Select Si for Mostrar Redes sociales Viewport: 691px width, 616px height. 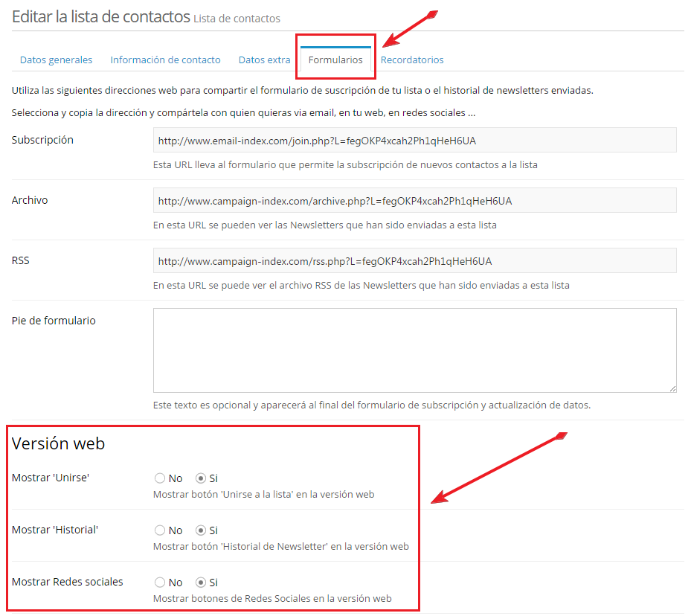click(201, 582)
